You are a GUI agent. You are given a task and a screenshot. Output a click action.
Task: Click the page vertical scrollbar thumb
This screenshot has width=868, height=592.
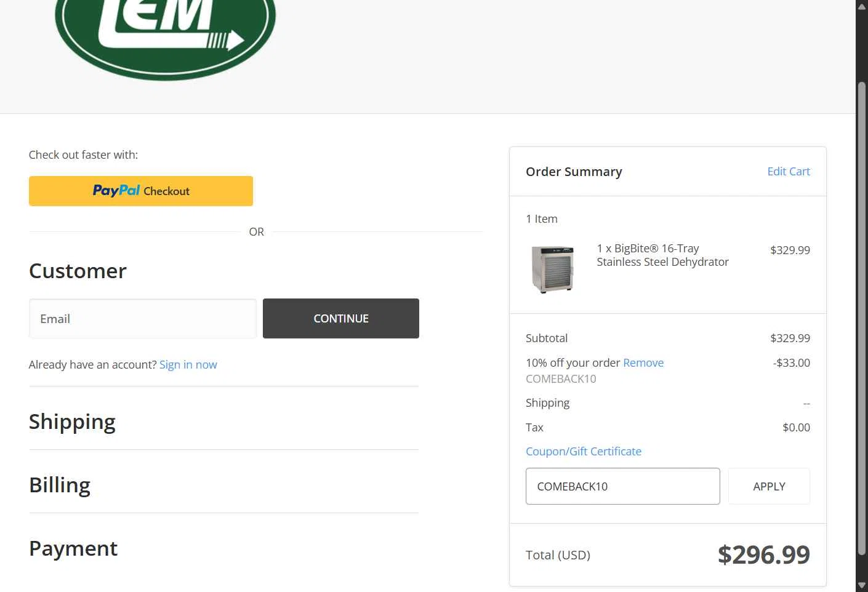tap(862, 319)
